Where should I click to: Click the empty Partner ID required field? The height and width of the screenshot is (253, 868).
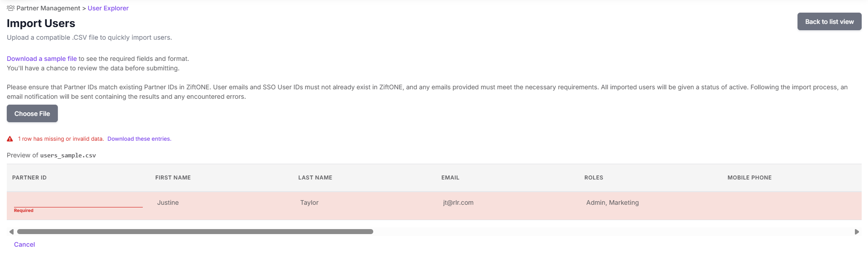pyautogui.click(x=78, y=202)
